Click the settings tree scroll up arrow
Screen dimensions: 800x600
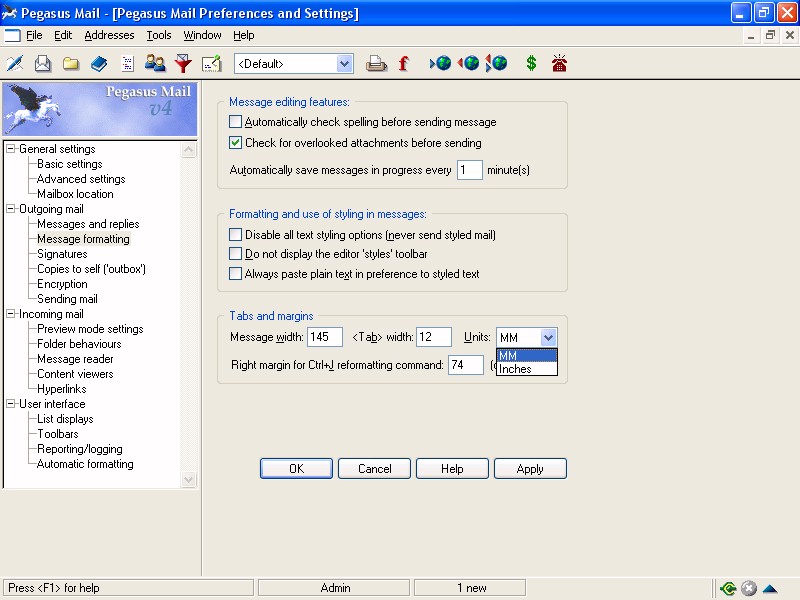(x=188, y=149)
